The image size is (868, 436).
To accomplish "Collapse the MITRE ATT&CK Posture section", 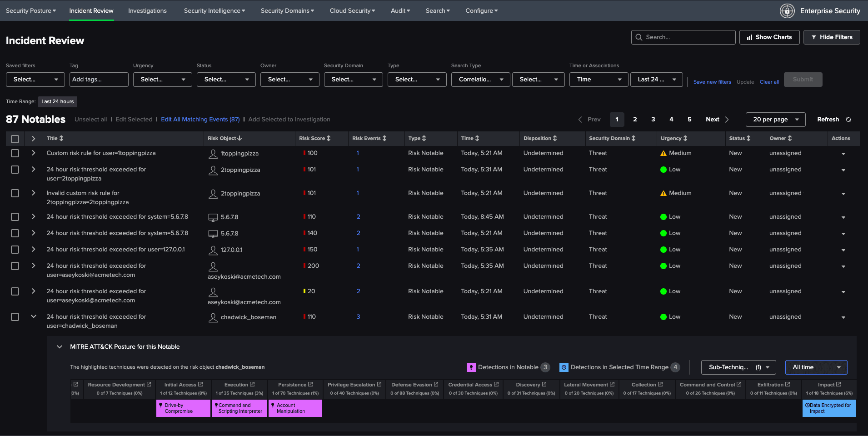I will tap(60, 346).
